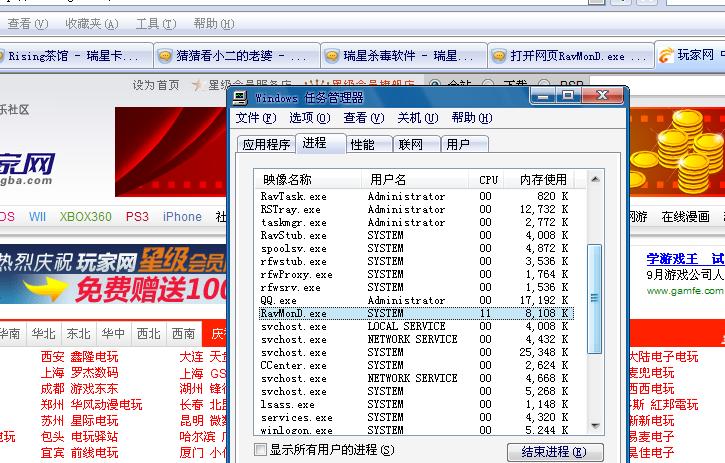725x463 pixels.
Task: Click the 结束进程(E) button
Action: coord(555,451)
